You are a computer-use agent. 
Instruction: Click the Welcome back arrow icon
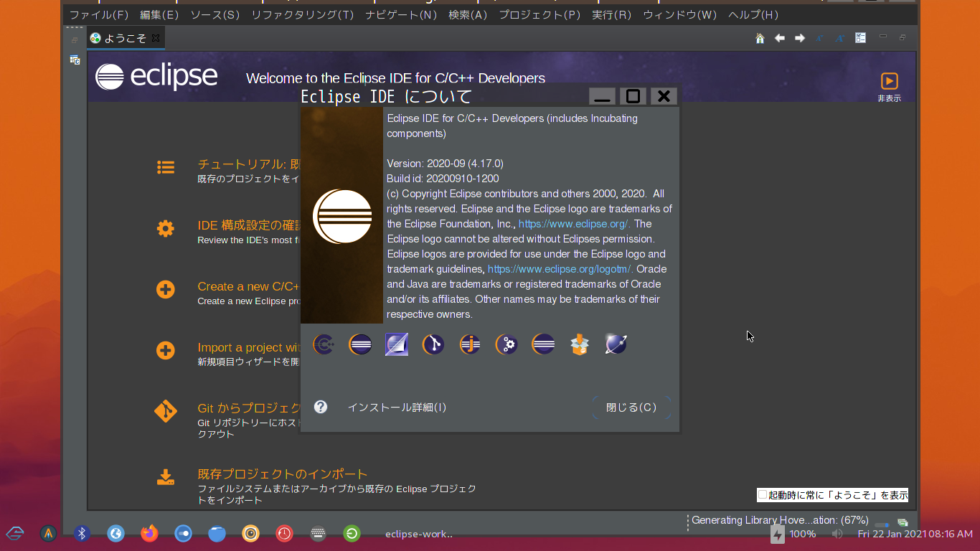coord(780,38)
